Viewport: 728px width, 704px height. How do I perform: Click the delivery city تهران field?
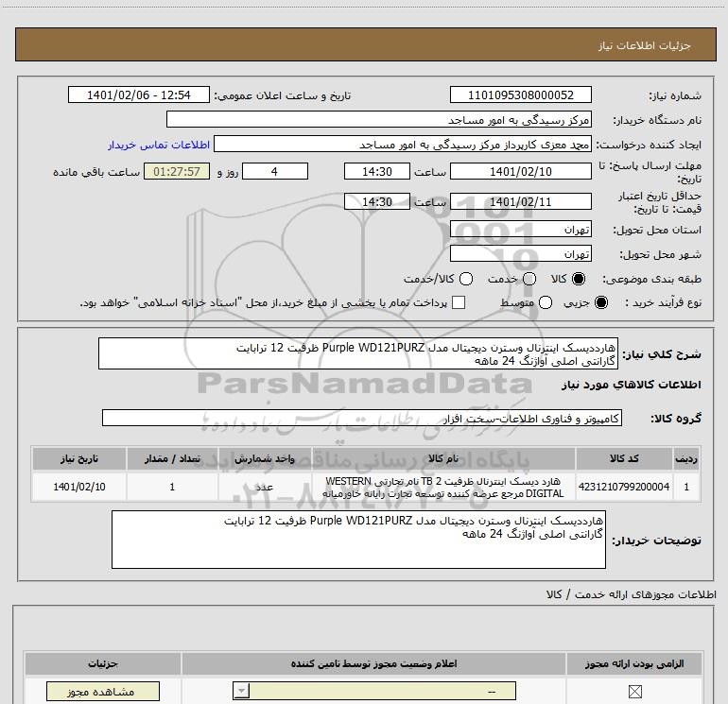pos(520,254)
